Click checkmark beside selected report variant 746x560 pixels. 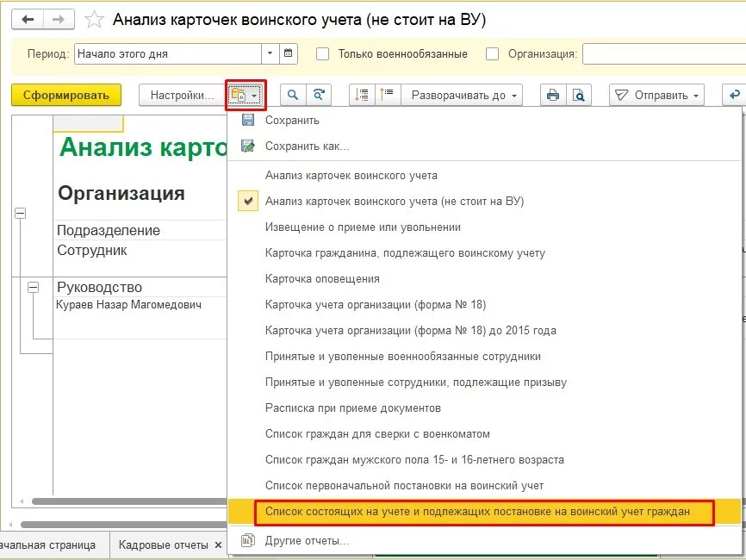point(248,202)
